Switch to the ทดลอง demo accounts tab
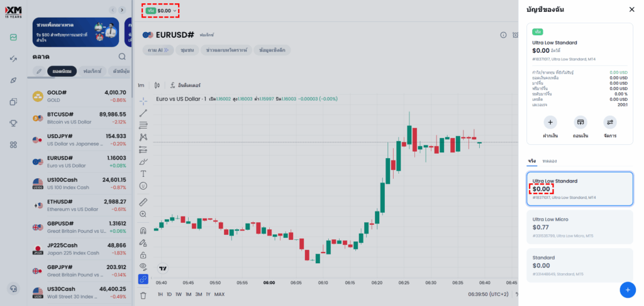Screen dimensions: 644x306 (549, 161)
